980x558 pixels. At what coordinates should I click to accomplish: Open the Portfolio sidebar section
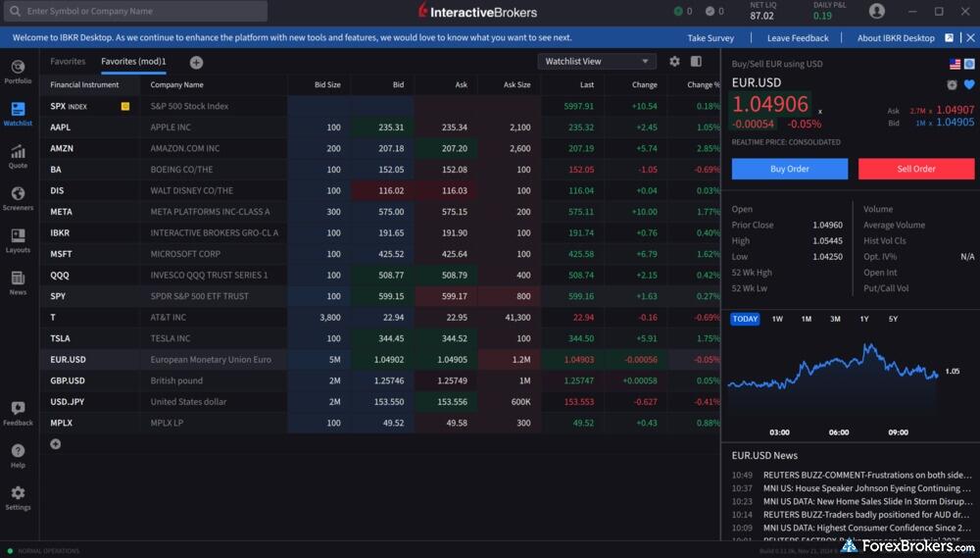click(18, 71)
